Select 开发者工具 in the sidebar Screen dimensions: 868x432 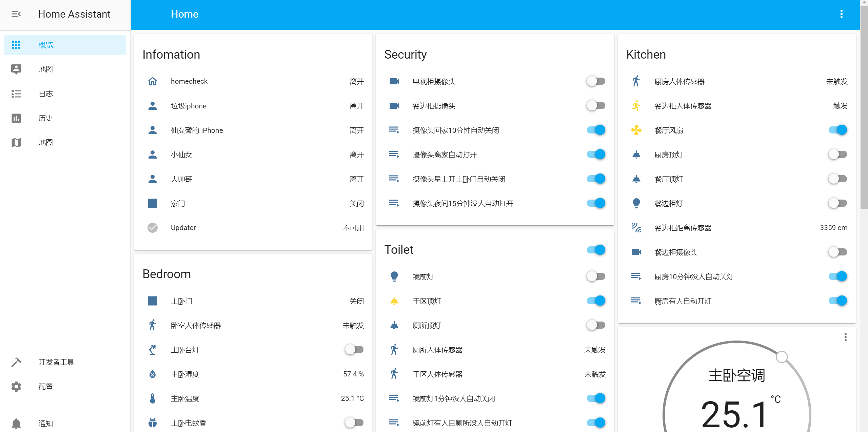coord(56,362)
